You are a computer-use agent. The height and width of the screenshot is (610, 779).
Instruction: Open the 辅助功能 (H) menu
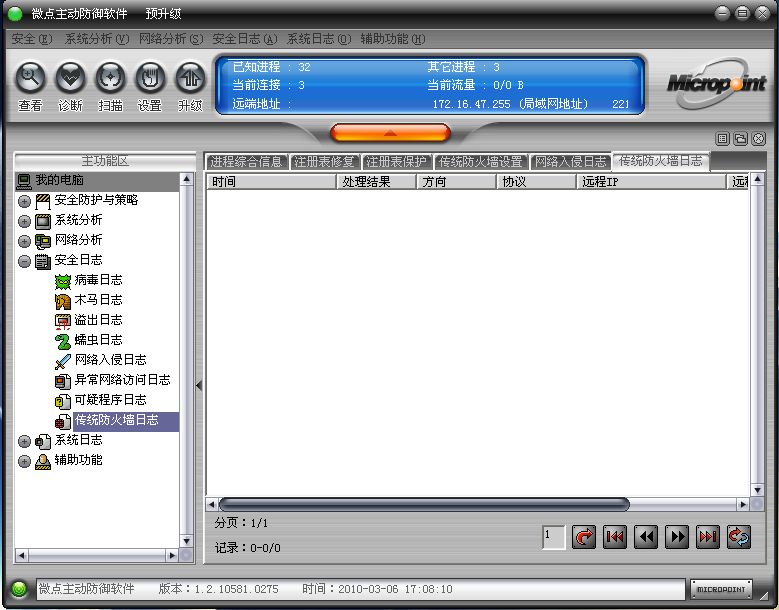tap(393, 39)
